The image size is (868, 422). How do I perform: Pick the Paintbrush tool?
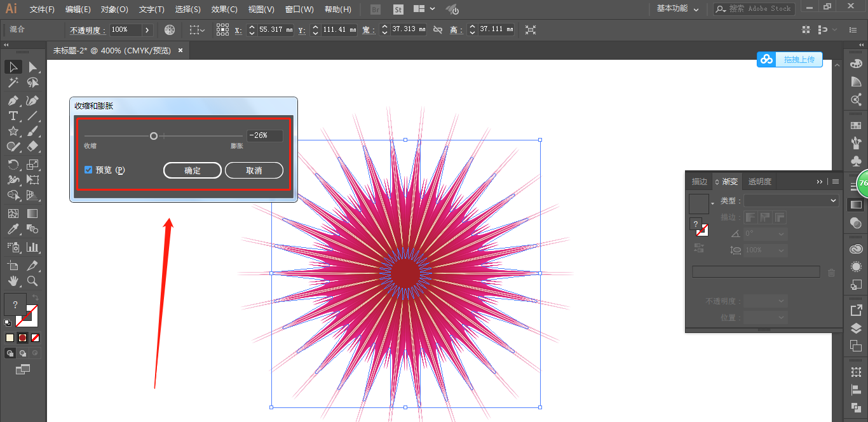tap(32, 131)
